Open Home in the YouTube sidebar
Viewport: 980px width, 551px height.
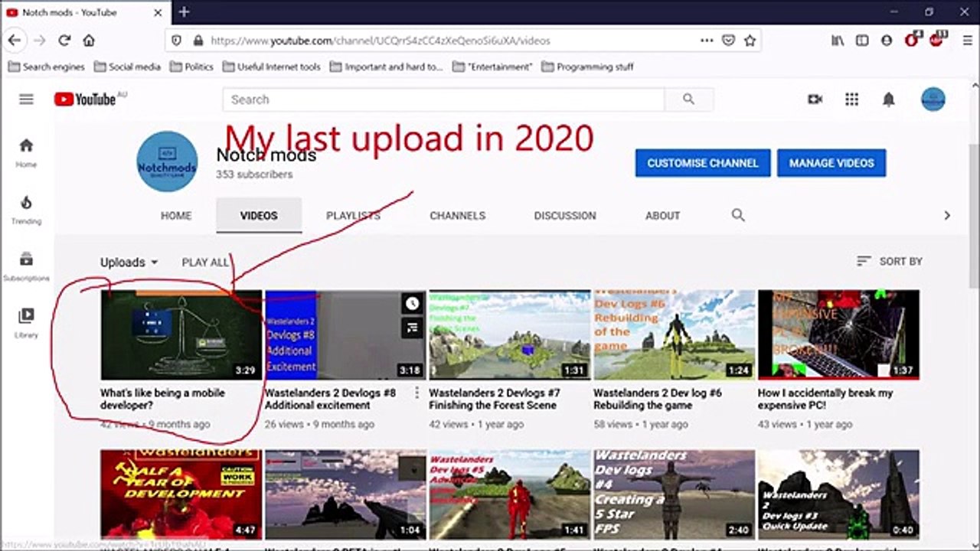click(26, 153)
